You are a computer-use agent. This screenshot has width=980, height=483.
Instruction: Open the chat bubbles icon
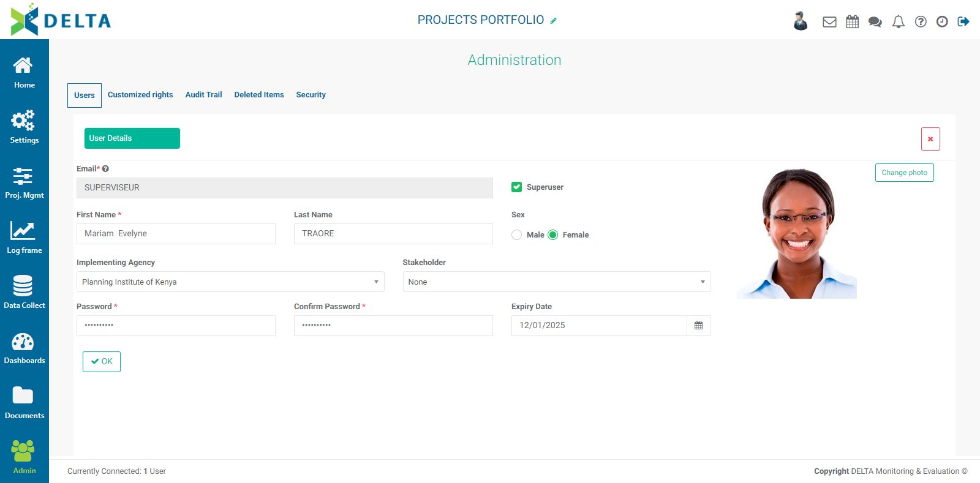(x=875, y=22)
